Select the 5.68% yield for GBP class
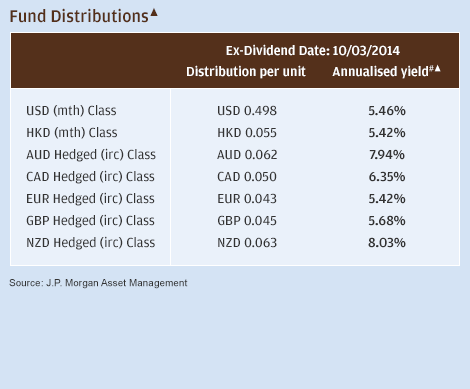The width and height of the screenshot is (470, 389). pyautogui.click(x=387, y=221)
